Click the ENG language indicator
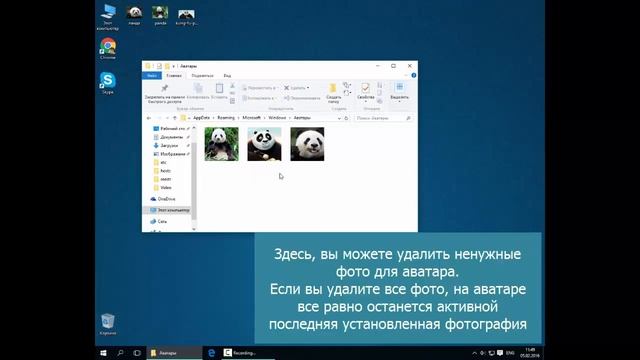Screen dimensions: 640x360 point(510,353)
